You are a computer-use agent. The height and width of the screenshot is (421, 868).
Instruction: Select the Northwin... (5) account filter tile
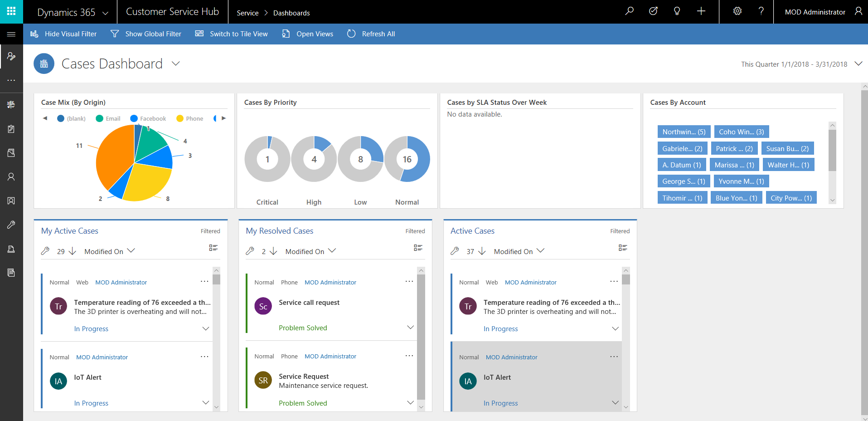tap(684, 132)
